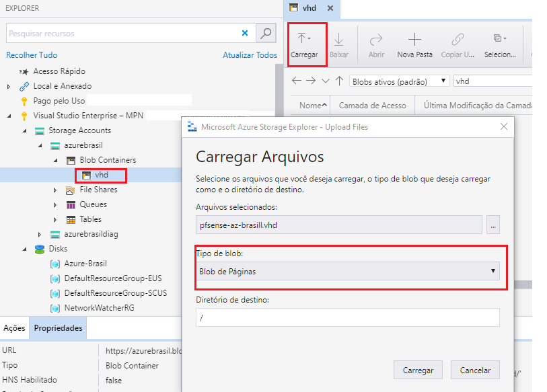Click the Storage Accounts icon

(40, 131)
